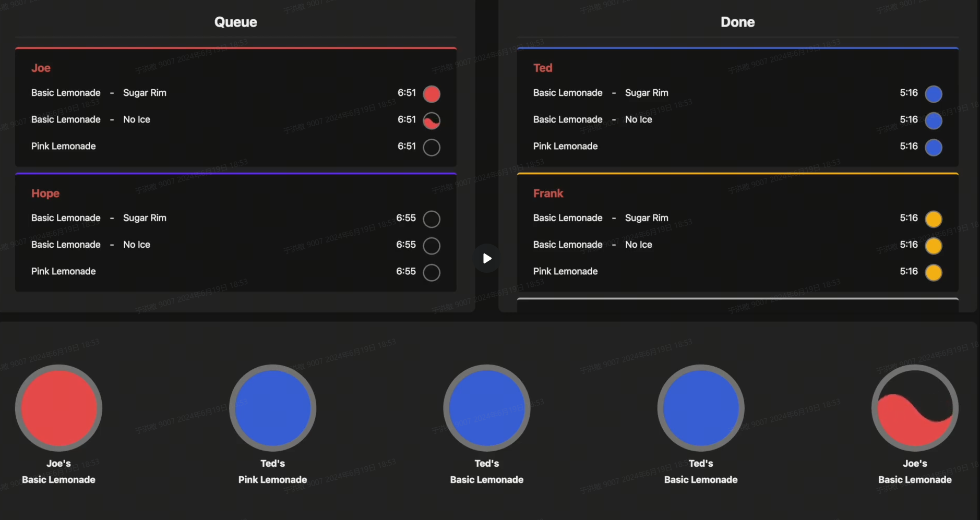Open Joe's order name in Queue
The width and height of the screenshot is (980, 520).
41,68
